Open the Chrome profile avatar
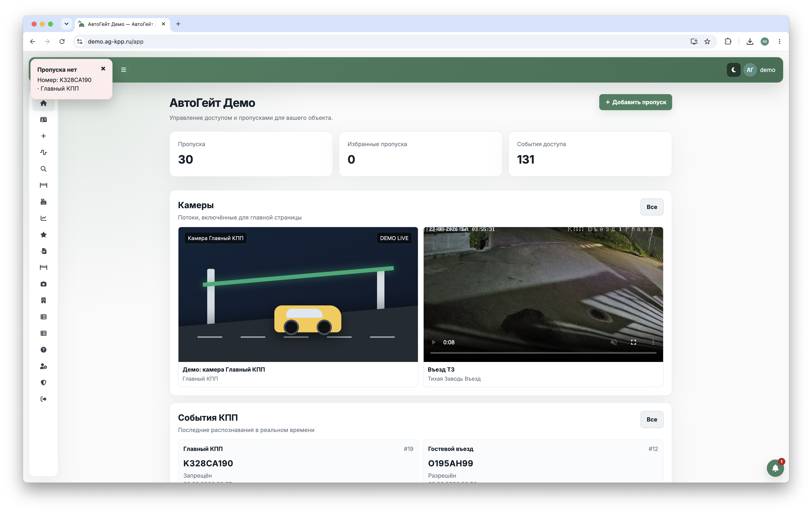This screenshot has width=812, height=513. pos(765,42)
